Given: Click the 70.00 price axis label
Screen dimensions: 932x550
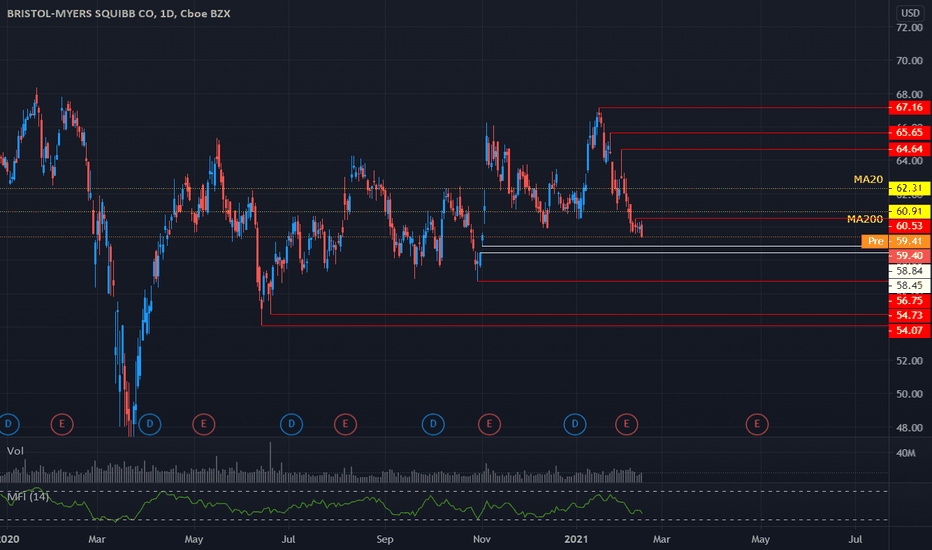Looking at the screenshot, I should tap(909, 61).
